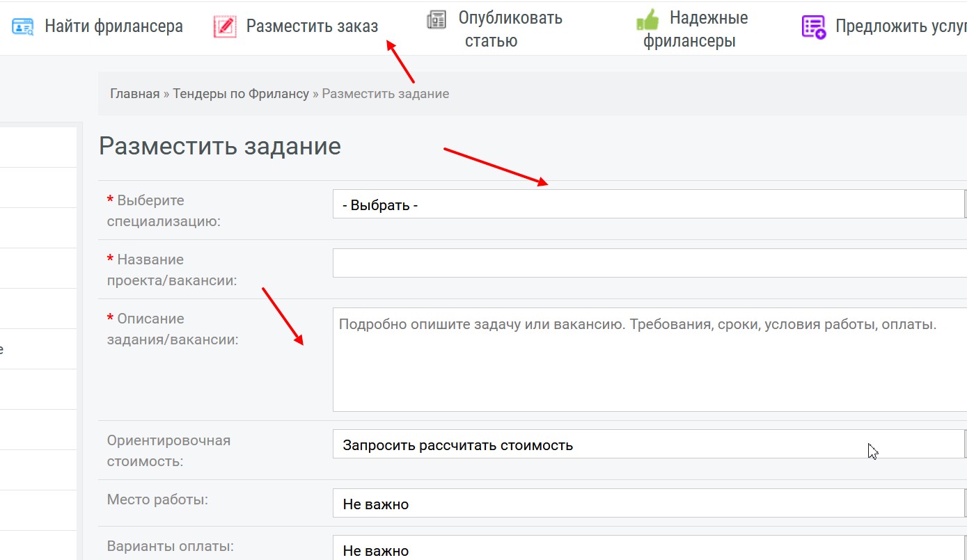
Task: Open the "Запросить рассчитать стоимость" cost dropdown
Action: coord(650,444)
